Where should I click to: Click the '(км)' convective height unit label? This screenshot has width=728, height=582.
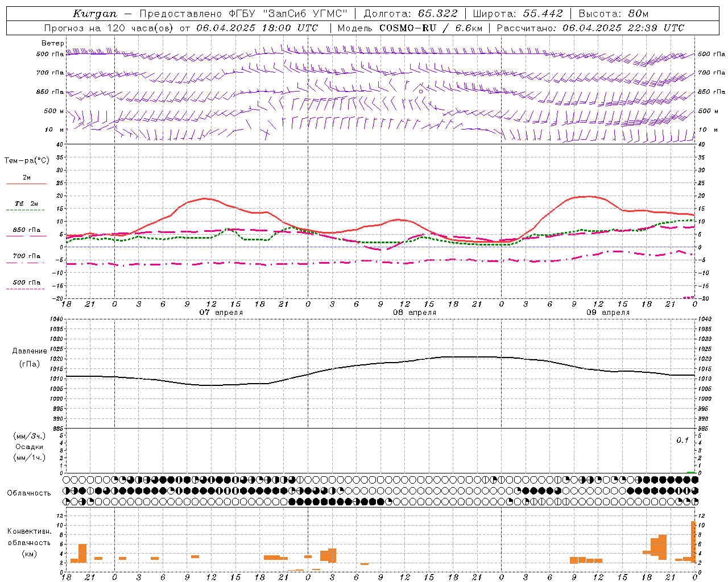pos(30,554)
